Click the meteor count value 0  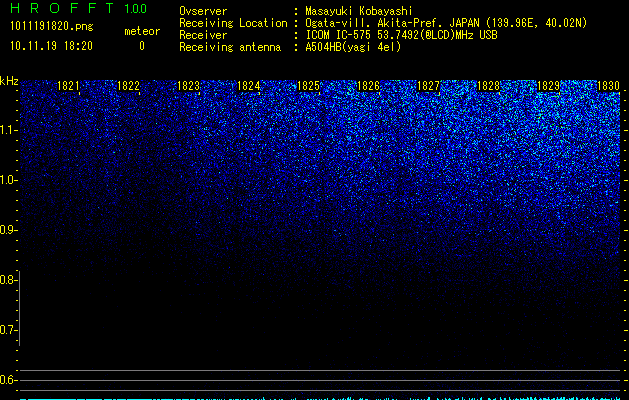(142, 46)
